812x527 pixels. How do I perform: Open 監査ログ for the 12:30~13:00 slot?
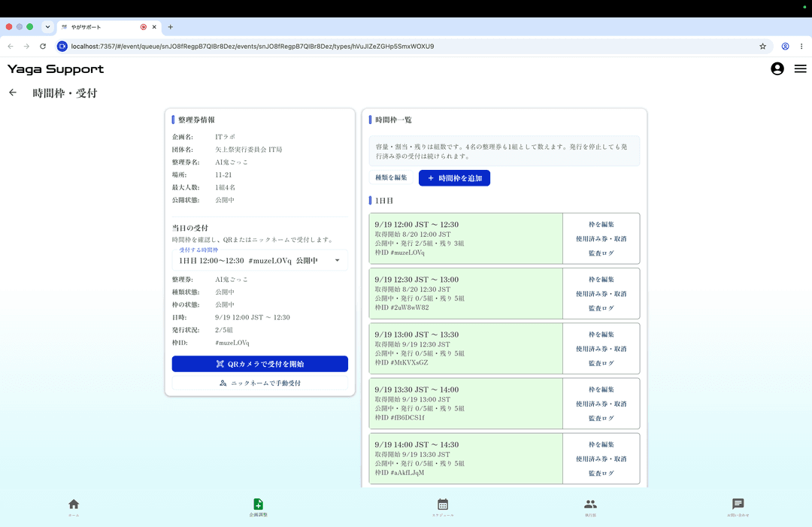(x=601, y=308)
